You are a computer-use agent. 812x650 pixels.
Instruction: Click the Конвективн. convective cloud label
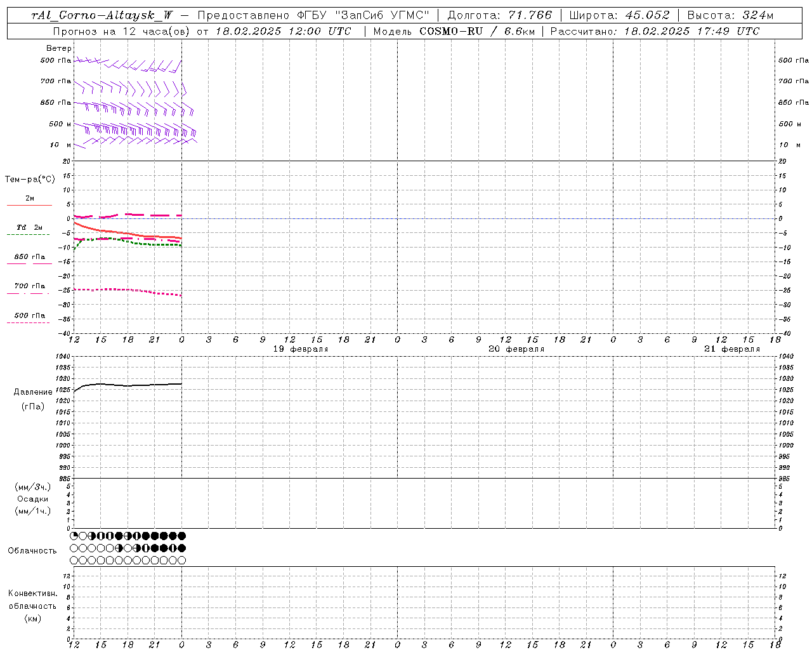(32, 594)
